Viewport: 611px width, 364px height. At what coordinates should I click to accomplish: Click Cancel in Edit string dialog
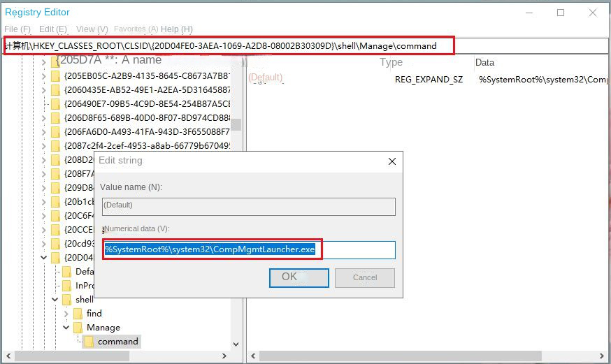pos(365,277)
